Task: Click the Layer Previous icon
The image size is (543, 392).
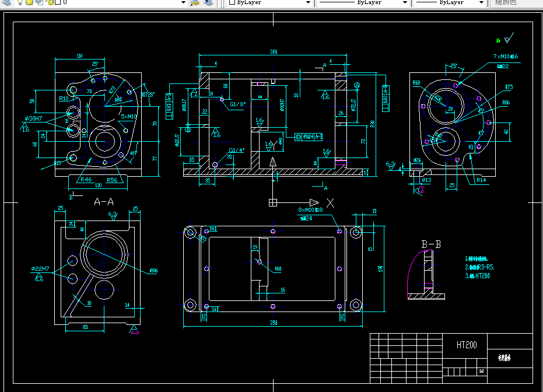Action: coord(208,3)
